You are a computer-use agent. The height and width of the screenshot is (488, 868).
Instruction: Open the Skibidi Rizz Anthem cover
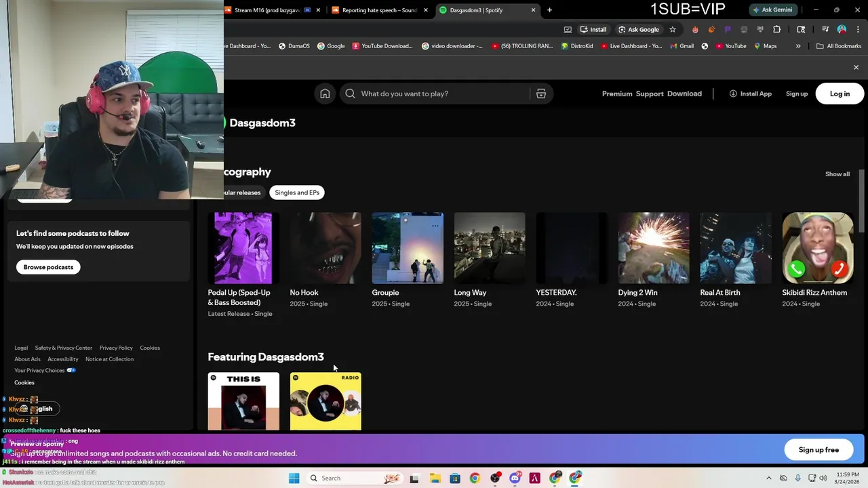tap(818, 248)
